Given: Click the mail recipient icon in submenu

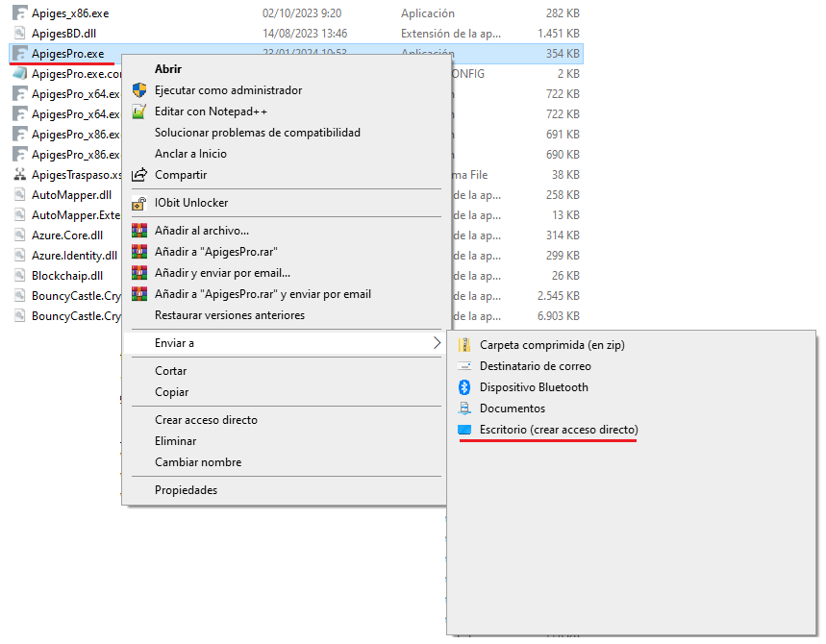Looking at the screenshot, I should 464,366.
